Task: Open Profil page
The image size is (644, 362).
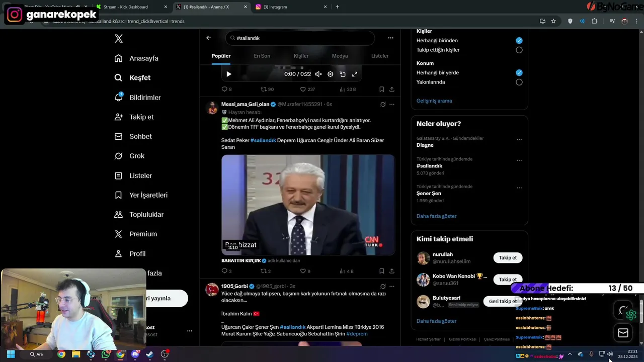Action: [x=130, y=254]
